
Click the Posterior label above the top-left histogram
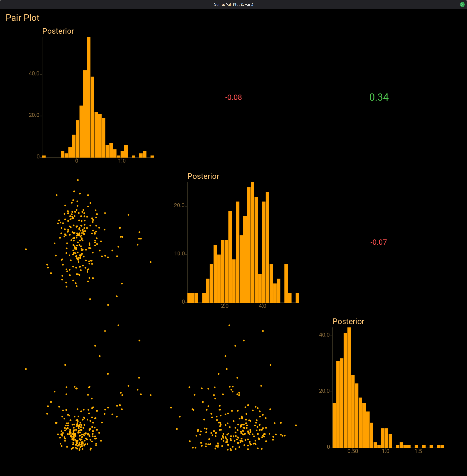[58, 31]
